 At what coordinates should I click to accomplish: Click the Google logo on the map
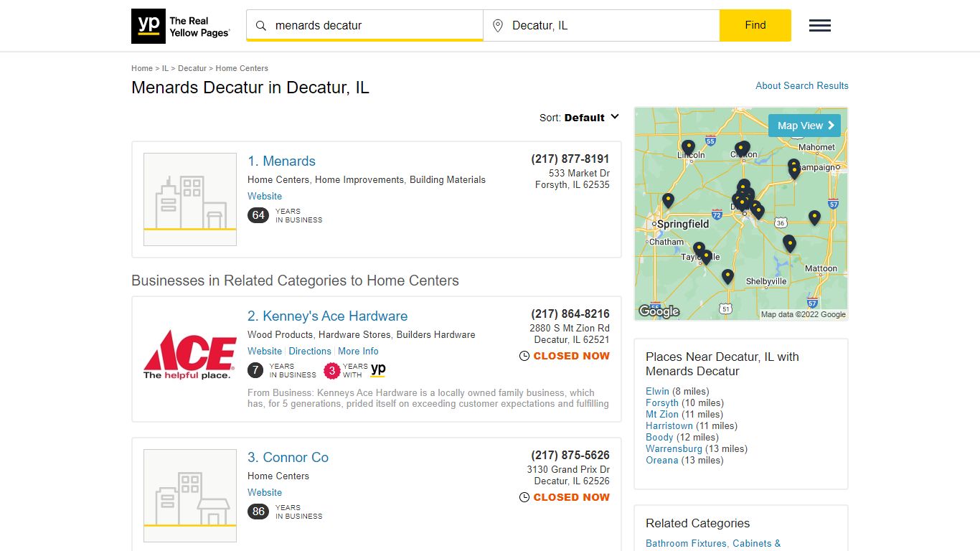659,311
